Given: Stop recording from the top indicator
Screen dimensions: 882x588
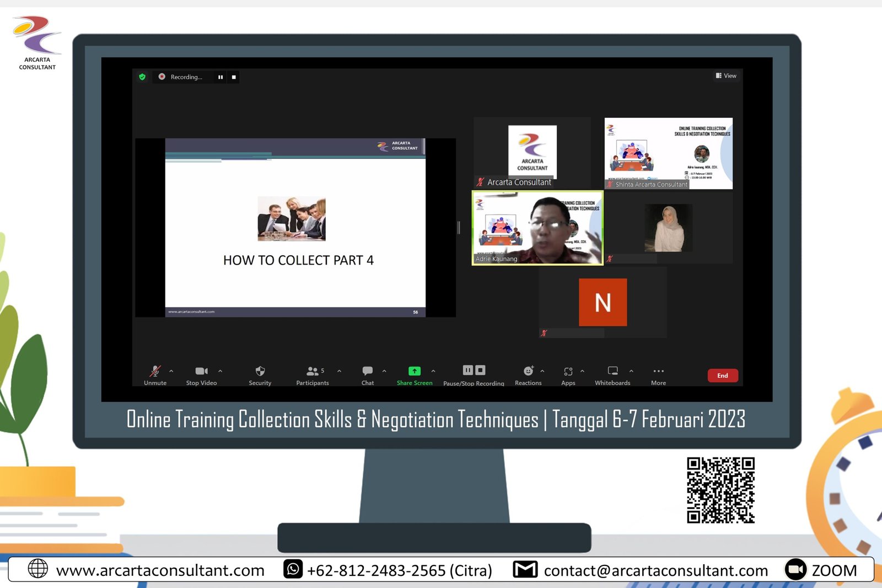Looking at the screenshot, I should tap(234, 77).
